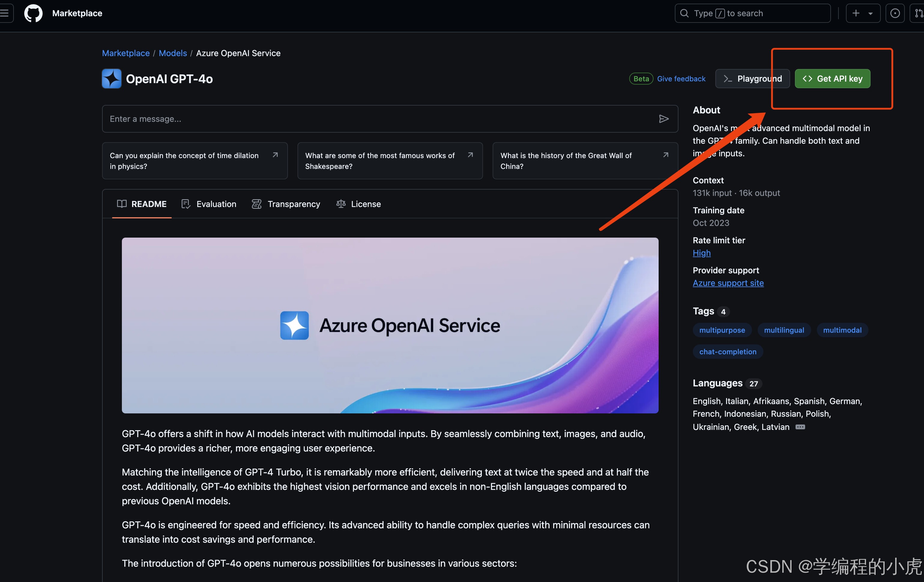This screenshot has width=924, height=582.
Task: Follow the Marketplace breadcrumb link
Action: [126, 53]
